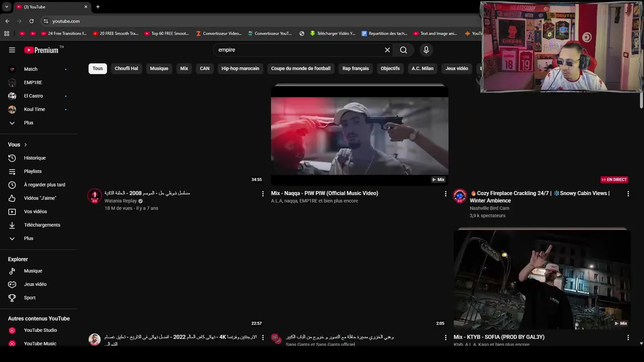The height and width of the screenshot is (362, 644).
Task: Open Téléchargements in the sidebar
Action: tap(39, 225)
